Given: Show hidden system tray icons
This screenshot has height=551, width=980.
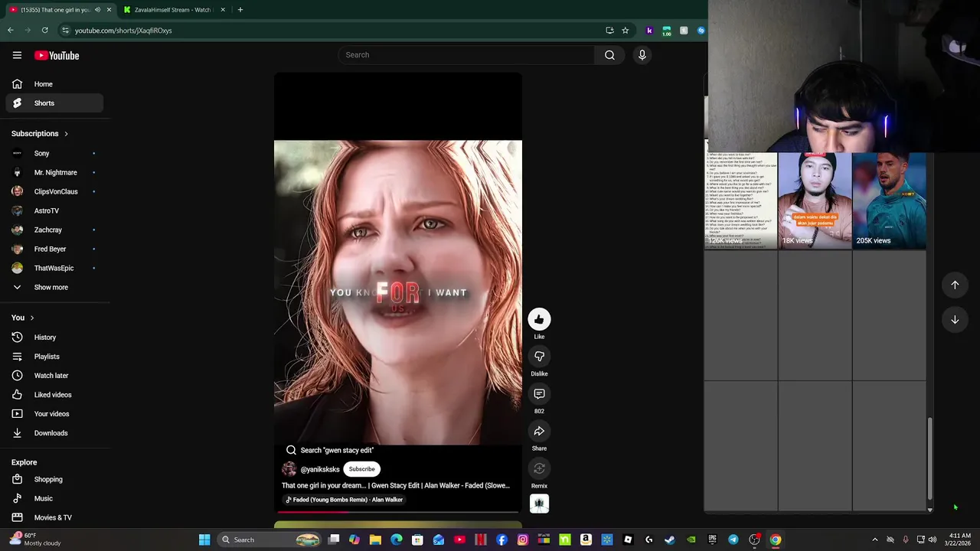Looking at the screenshot, I should tap(874, 540).
